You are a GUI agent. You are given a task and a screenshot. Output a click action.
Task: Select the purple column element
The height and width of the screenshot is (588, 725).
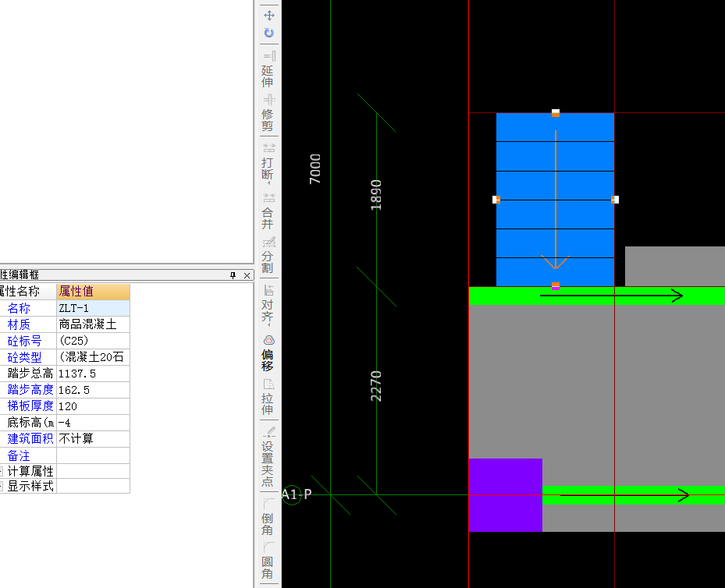click(x=506, y=495)
